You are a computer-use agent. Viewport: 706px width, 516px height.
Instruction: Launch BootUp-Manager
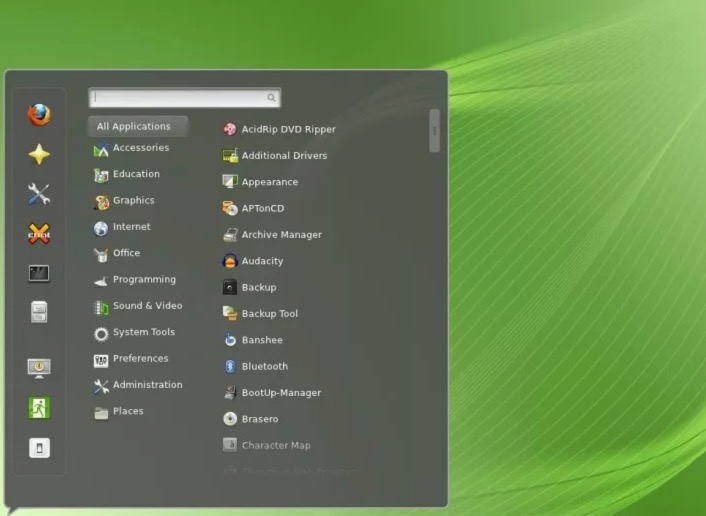[x=272, y=393]
